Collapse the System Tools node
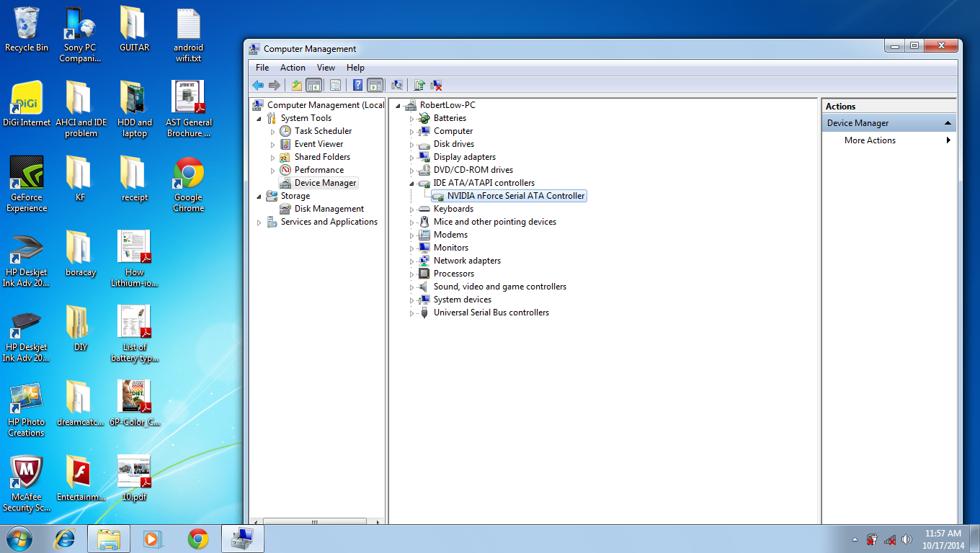The height and width of the screenshot is (553, 980). pyautogui.click(x=259, y=118)
